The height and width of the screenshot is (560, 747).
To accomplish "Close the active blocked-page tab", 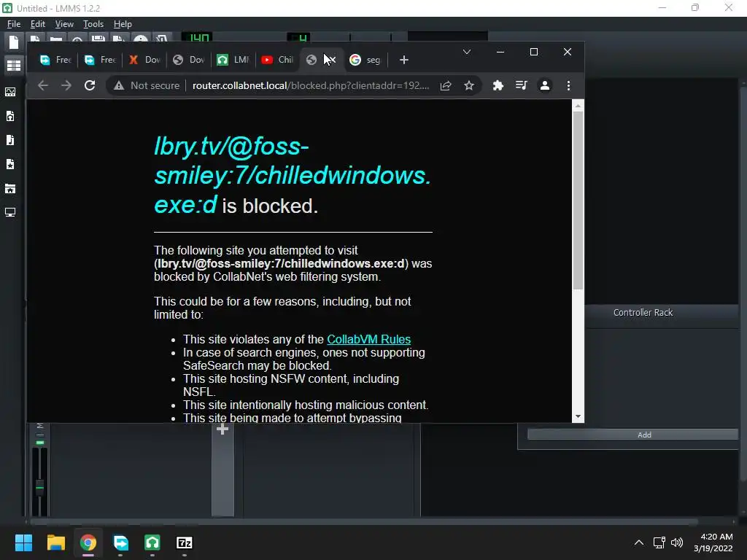I will (x=331, y=60).
